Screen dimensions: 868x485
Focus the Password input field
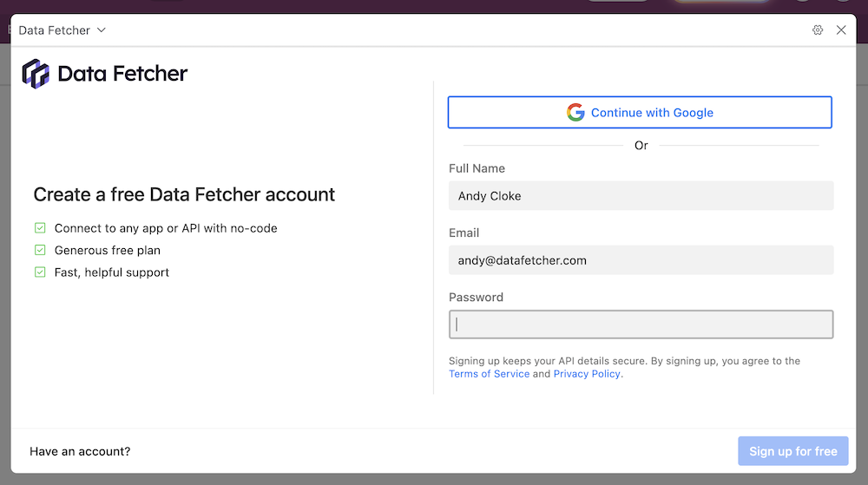tap(641, 324)
